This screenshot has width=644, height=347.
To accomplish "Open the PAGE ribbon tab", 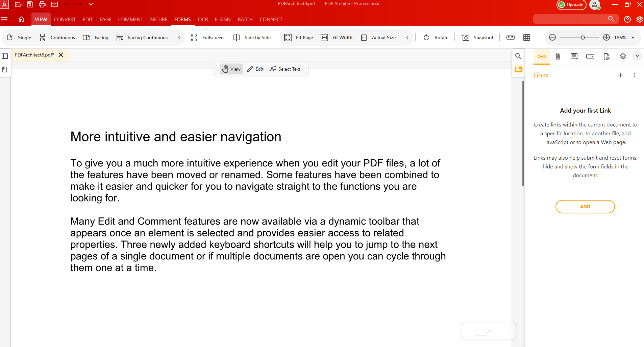I will 105,19.
